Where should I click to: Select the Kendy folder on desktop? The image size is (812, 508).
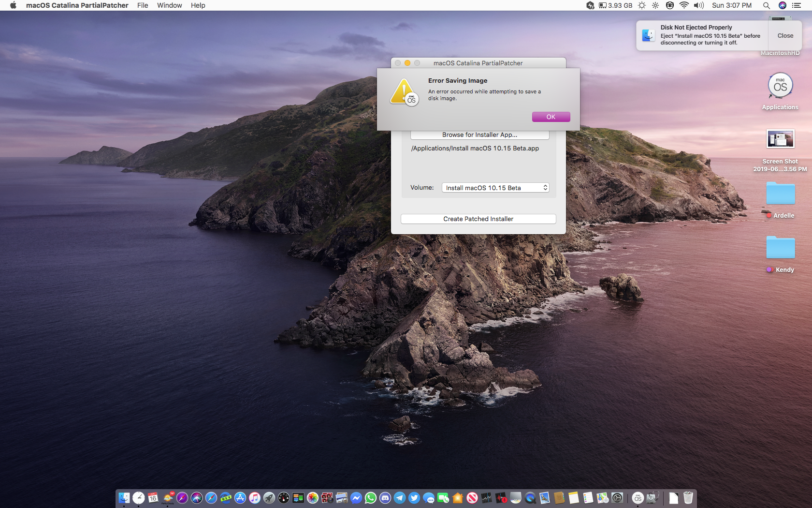click(x=780, y=248)
